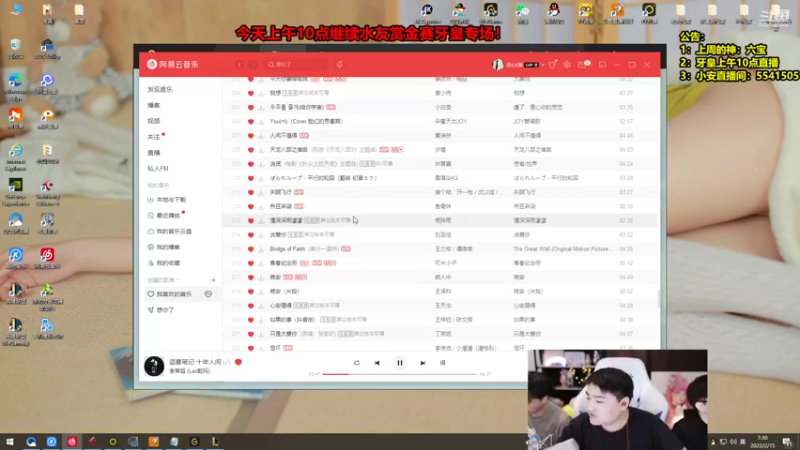This screenshot has width=800, height=450.
Task: Open the user avatar in the header
Action: [497, 65]
